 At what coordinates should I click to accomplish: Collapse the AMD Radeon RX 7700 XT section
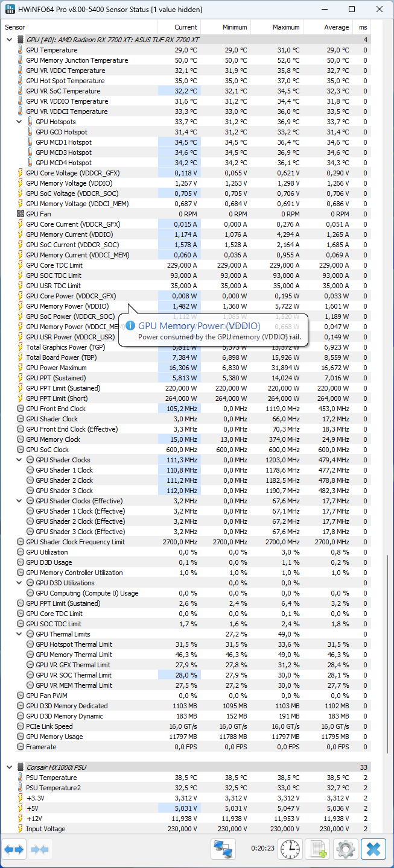pyautogui.click(x=9, y=40)
